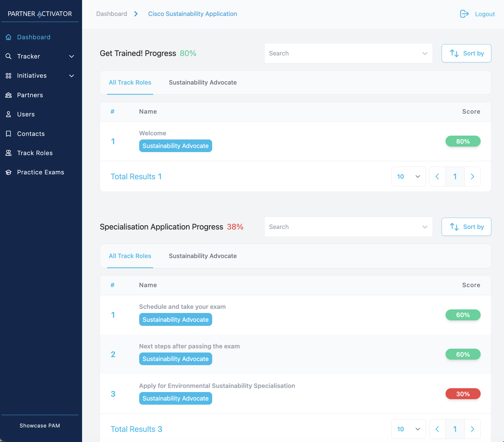Click the Logout arrow icon

[464, 14]
